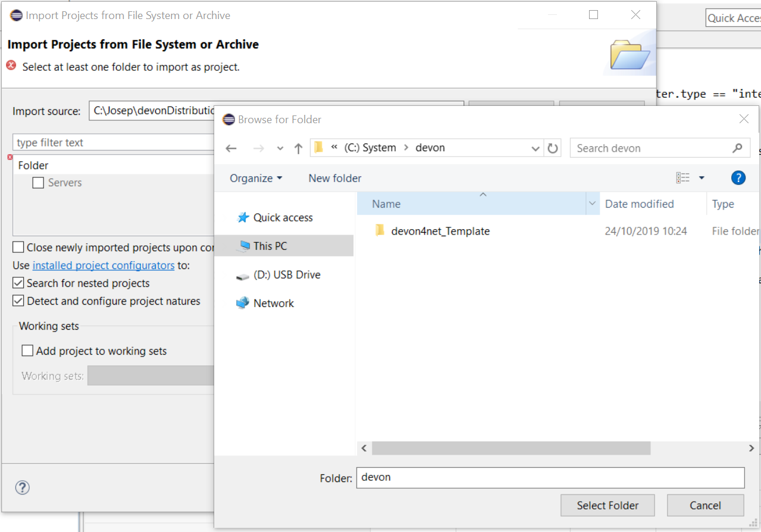Open the Organize dropdown menu
Screen dimensions: 761x532
point(256,179)
